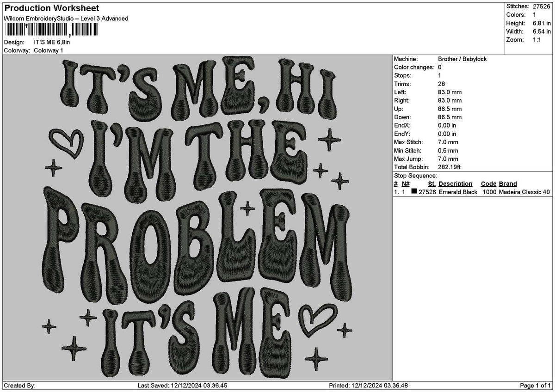Screen dimensions: 555x392
Task: Click the thread code 1000
Action: point(489,192)
